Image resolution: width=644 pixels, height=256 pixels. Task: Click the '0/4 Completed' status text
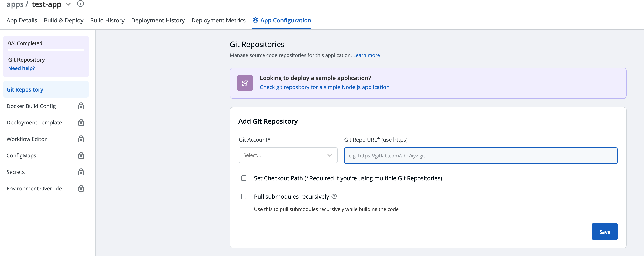[x=25, y=43]
